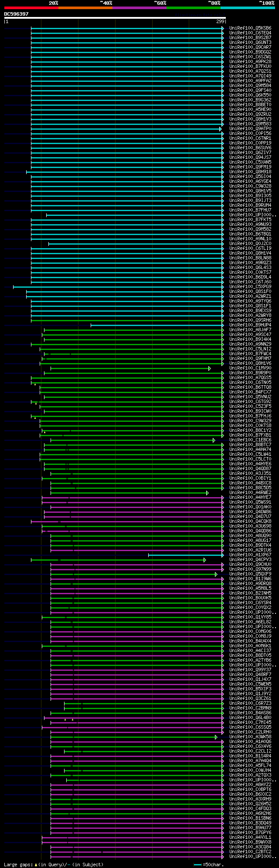Select hit label UniRef100_C1EBC6
This screenshot has height=868, width=279.
(250, 440)
